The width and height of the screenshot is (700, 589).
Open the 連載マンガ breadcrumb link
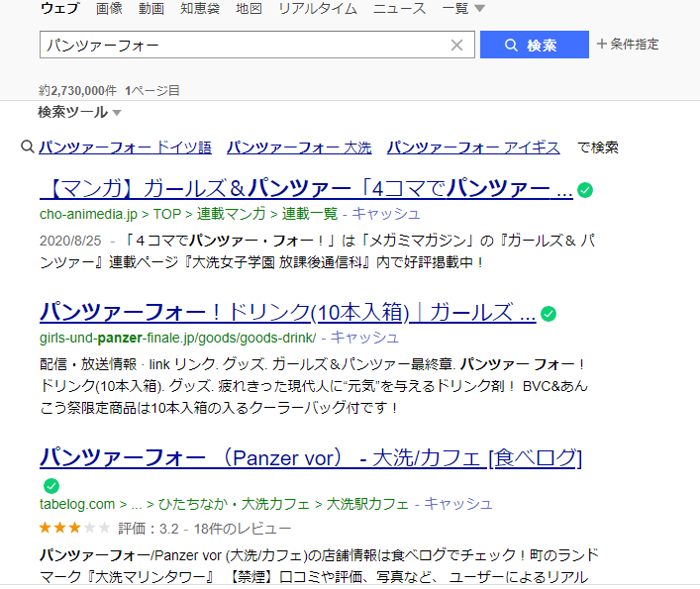[x=232, y=214]
